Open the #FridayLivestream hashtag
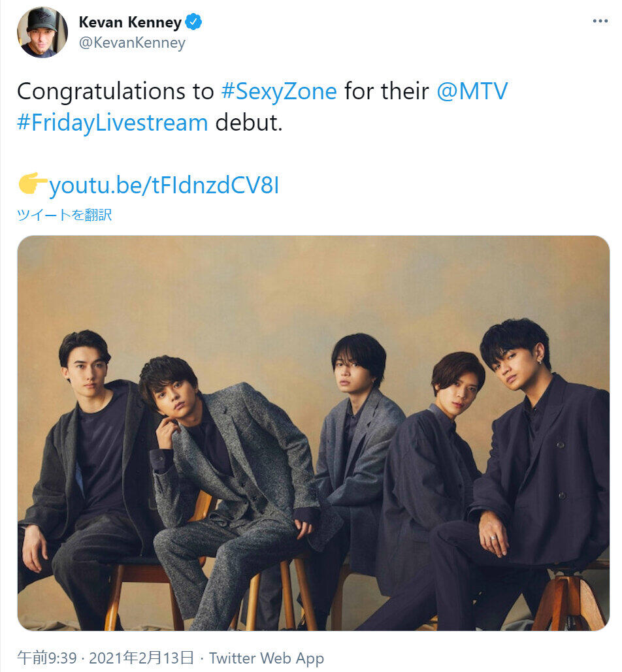The width and height of the screenshot is (622, 672). pyautogui.click(x=112, y=122)
